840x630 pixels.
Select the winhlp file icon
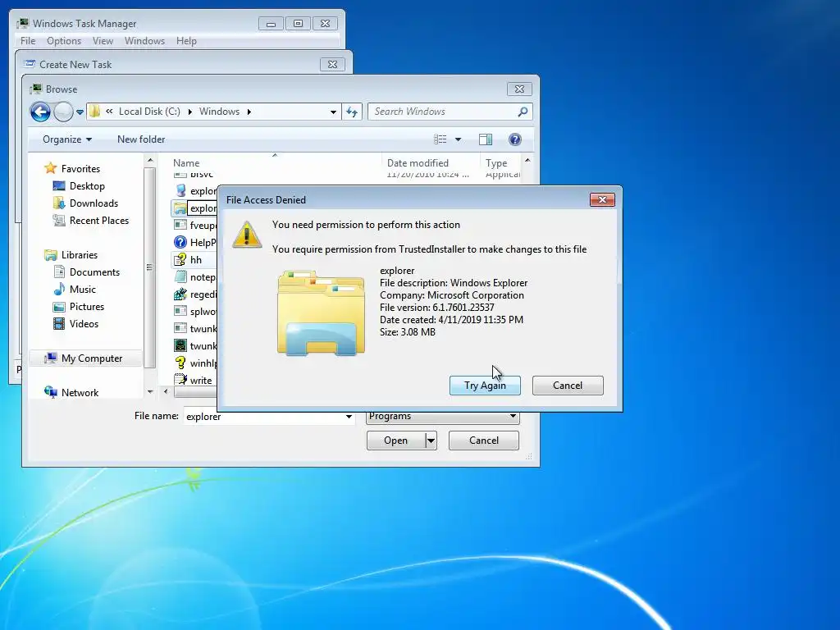180,363
